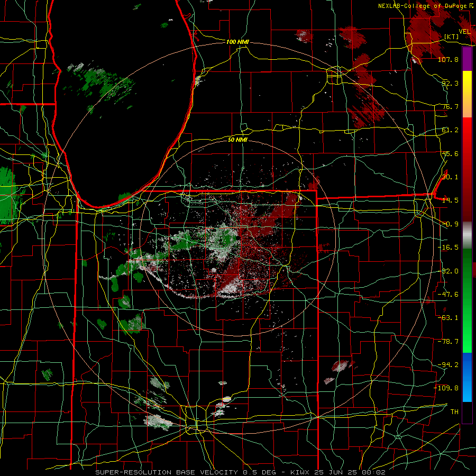
Task: Click the blue segment of color bar
Action: 467,377
